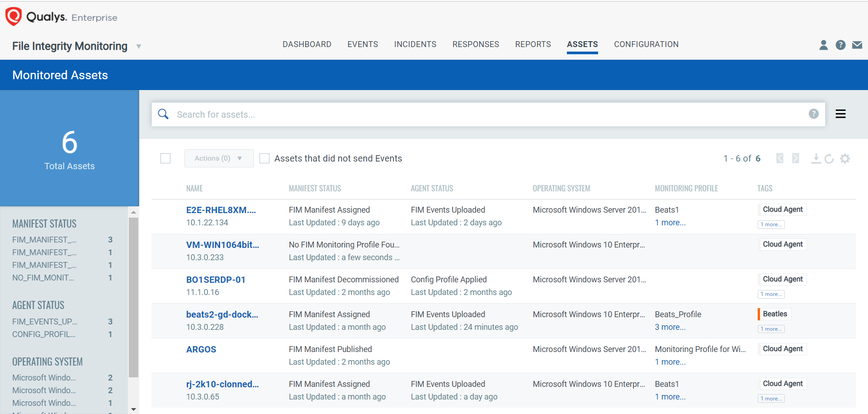868x414 pixels.
Task: Open the File Integrity Monitoring module dropdown
Action: (x=139, y=46)
